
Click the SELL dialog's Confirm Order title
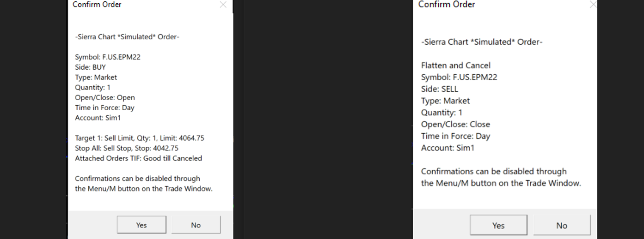(447, 5)
